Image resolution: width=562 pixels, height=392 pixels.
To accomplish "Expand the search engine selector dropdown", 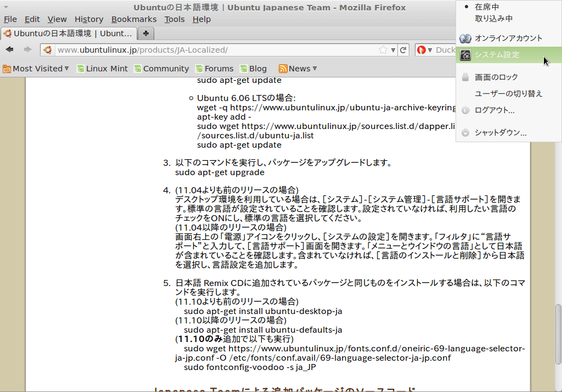I will point(430,50).
